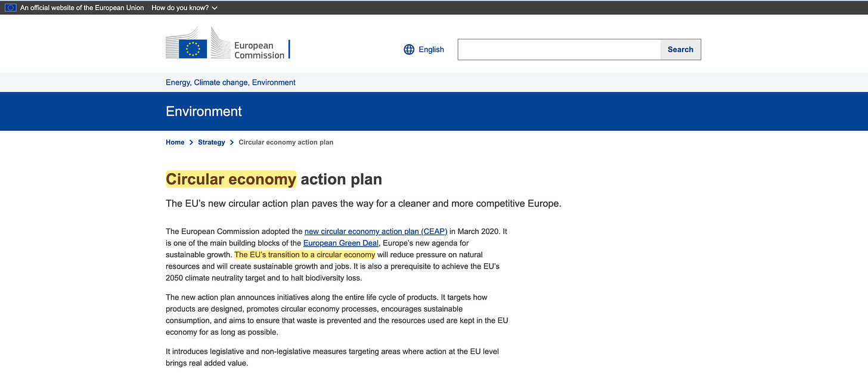Click the globe language icon
Image resolution: width=868 pixels, height=382 pixels.
(x=409, y=50)
